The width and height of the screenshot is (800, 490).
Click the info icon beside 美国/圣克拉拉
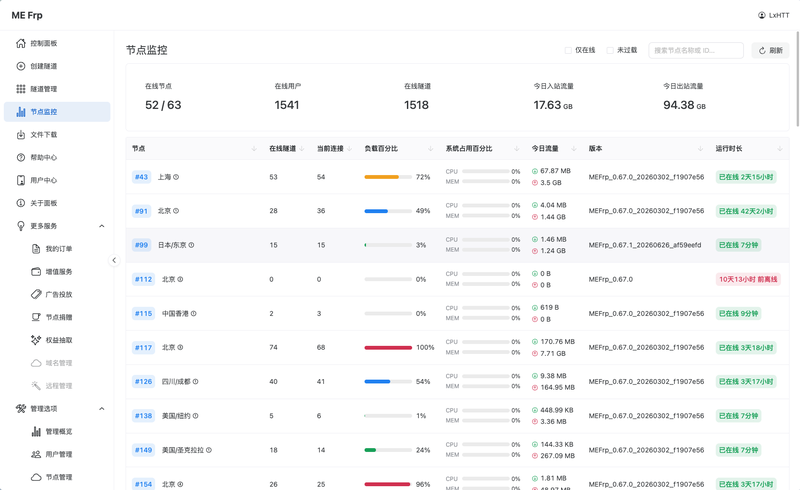point(209,450)
